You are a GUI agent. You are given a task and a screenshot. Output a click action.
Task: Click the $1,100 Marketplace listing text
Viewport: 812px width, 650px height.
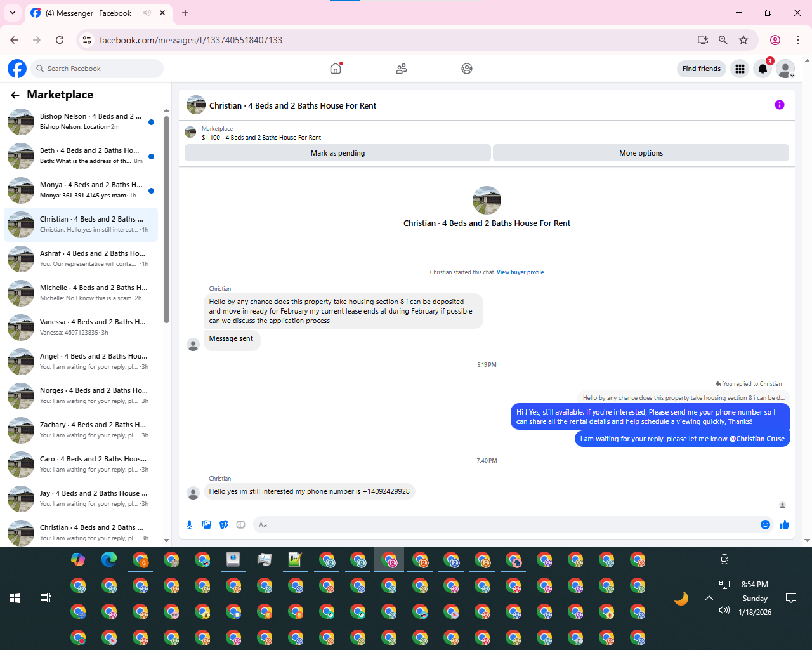coord(261,137)
